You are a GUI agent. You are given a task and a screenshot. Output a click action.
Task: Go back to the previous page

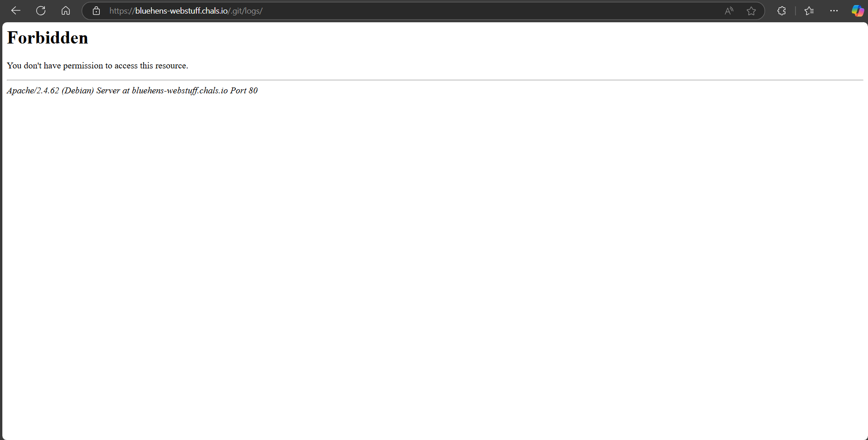pos(16,10)
